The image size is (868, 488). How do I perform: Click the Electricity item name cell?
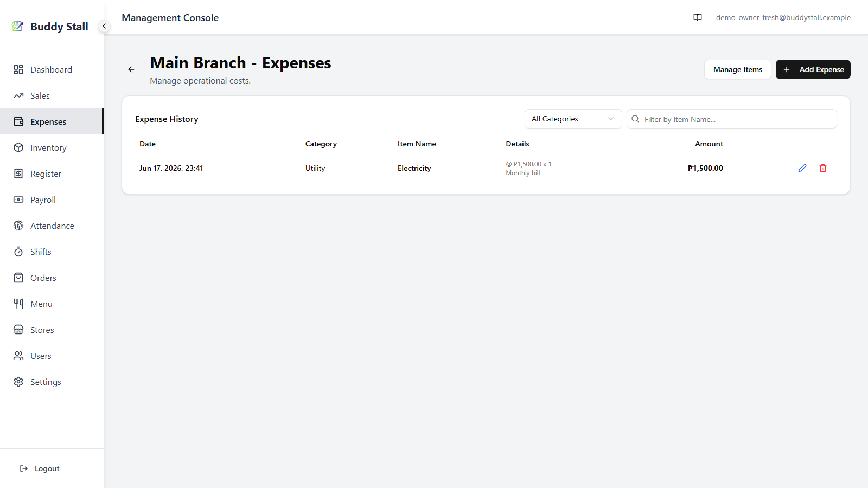[x=414, y=168]
